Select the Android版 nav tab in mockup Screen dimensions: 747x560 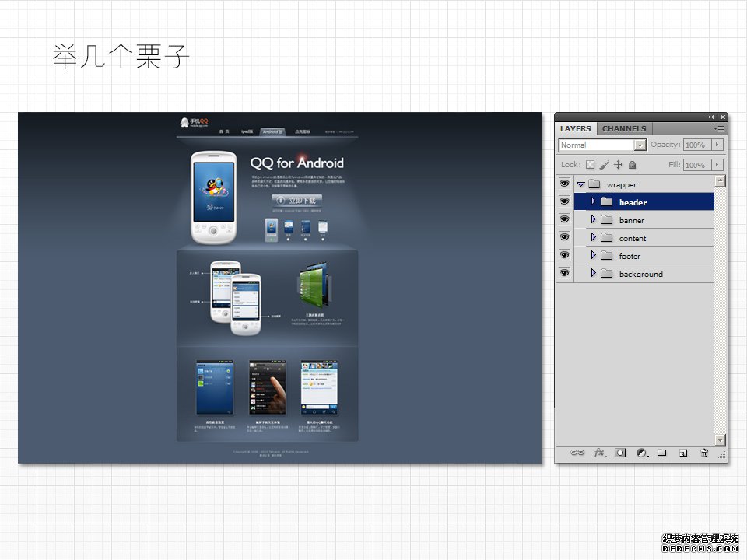[x=272, y=132]
